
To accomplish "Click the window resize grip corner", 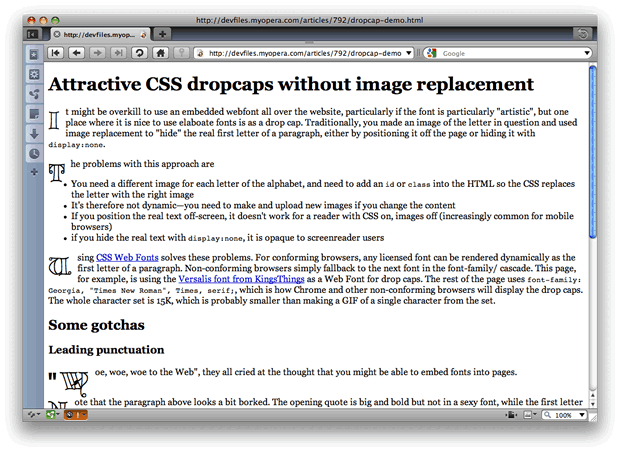I will click(593, 417).
